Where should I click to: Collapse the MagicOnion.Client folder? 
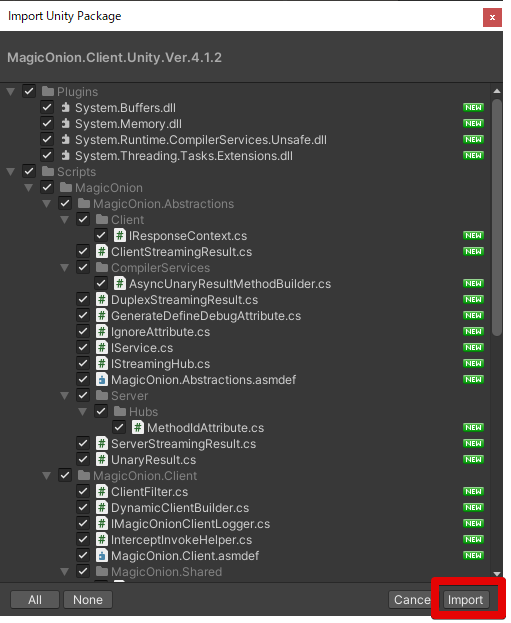(46, 476)
